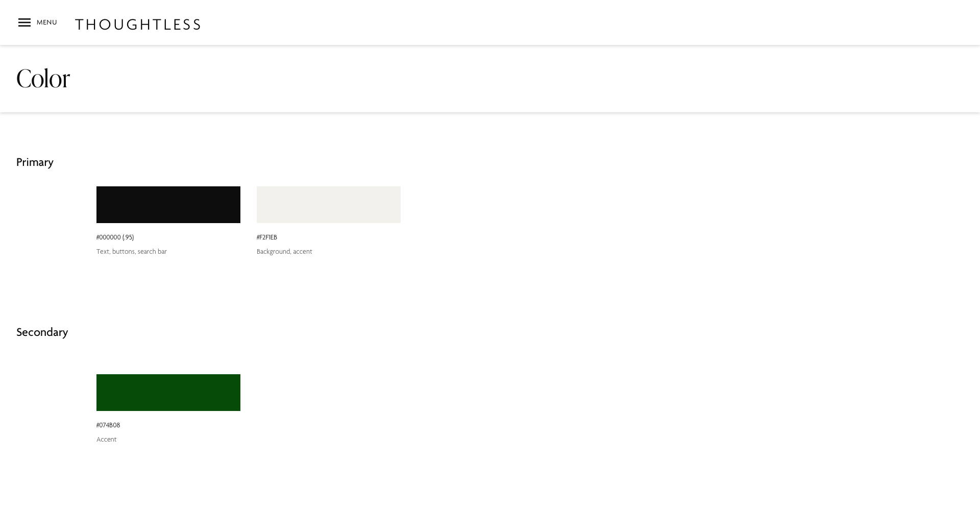Select the off-white #F2F1EB color swatch

pyautogui.click(x=329, y=205)
